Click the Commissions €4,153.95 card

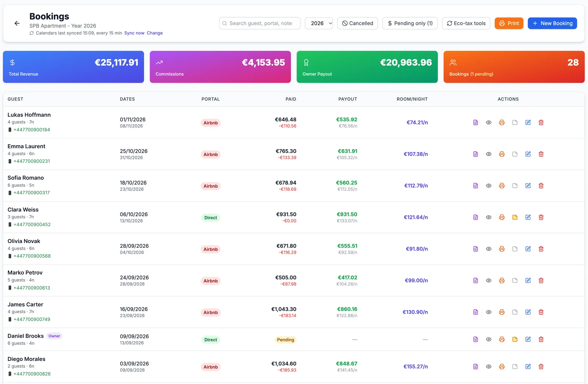coord(220,67)
